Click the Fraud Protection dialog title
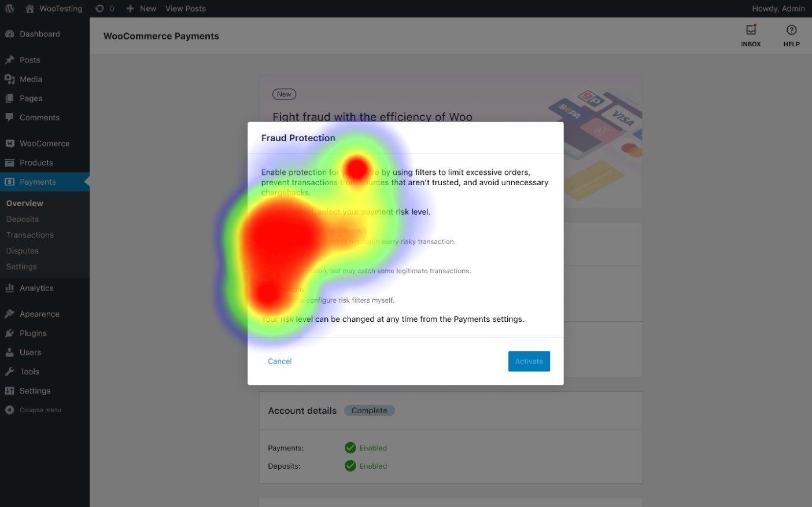 coord(298,138)
